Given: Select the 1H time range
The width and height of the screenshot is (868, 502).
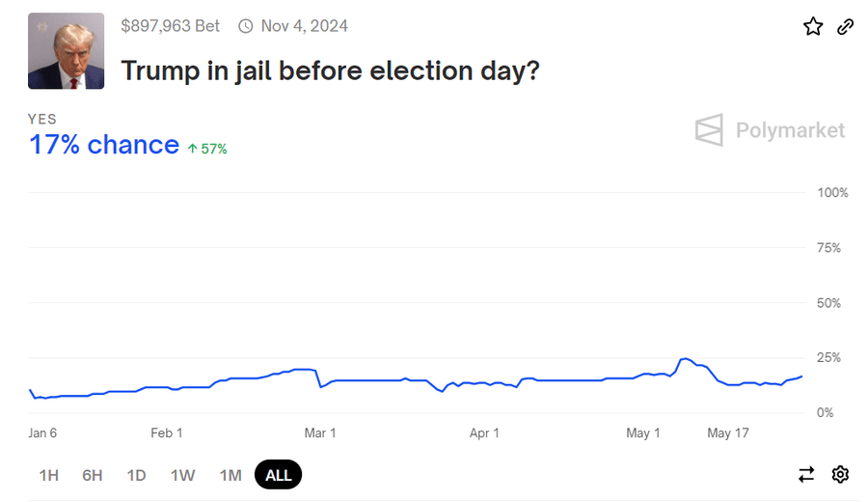Looking at the screenshot, I should (x=49, y=475).
